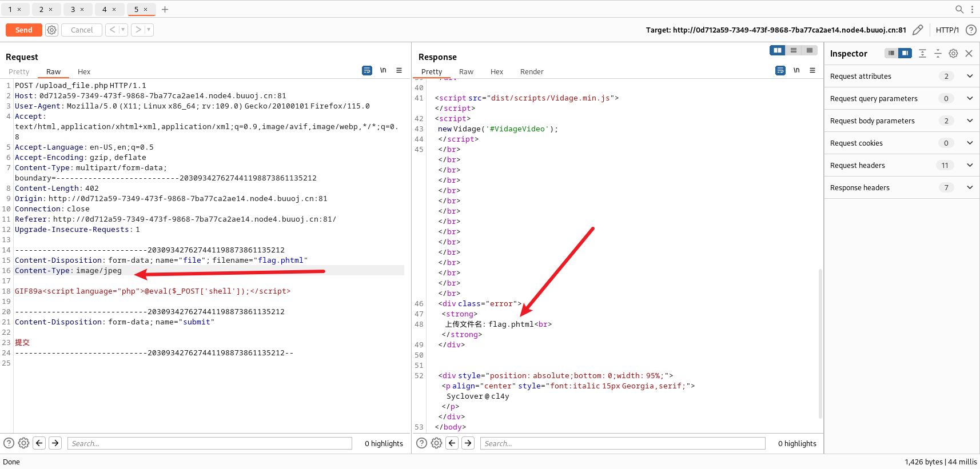Switch protocol via HTTP/1 label
Image resolution: width=980 pixels, height=469 pixels.
[x=947, y=30]
